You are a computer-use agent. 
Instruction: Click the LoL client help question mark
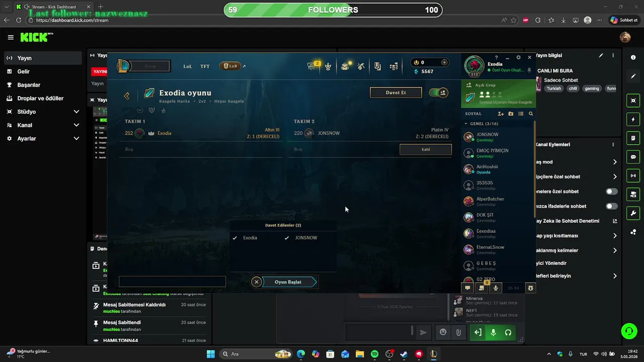coord(496,57)
